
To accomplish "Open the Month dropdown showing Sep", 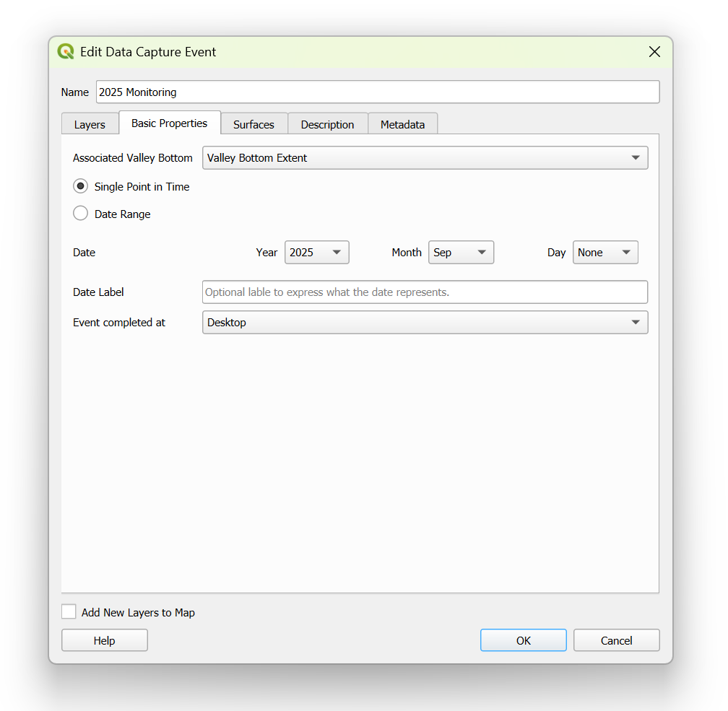I will coord(461,253).
